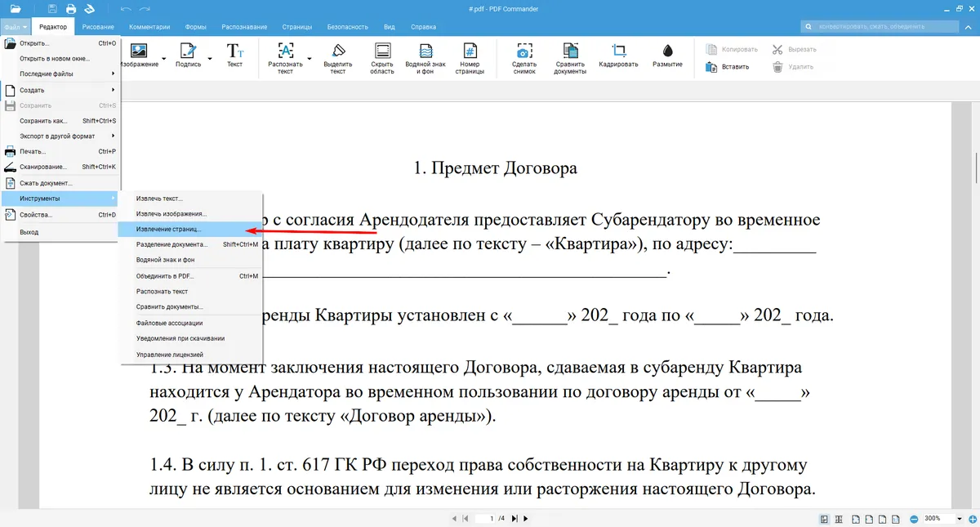Select Выделить текст highlighter tool
Viewport: 980px width, 527px height.
click(338, 59)
